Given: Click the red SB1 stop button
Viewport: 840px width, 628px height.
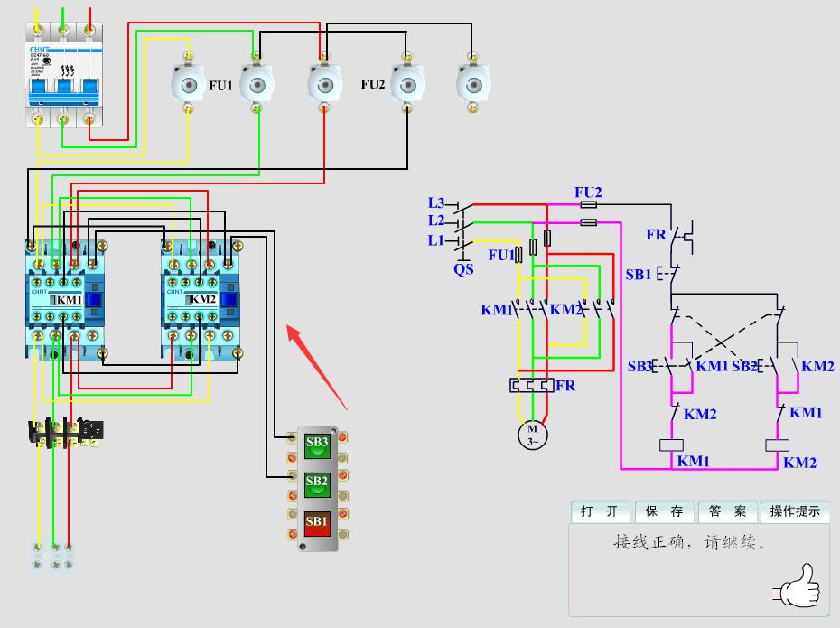Looking at the screenshot, I should [x=317, y=523].
